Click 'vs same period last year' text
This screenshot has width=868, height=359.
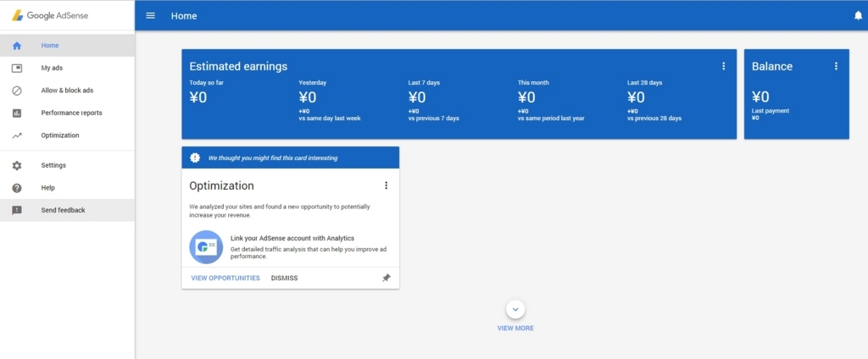551,119
